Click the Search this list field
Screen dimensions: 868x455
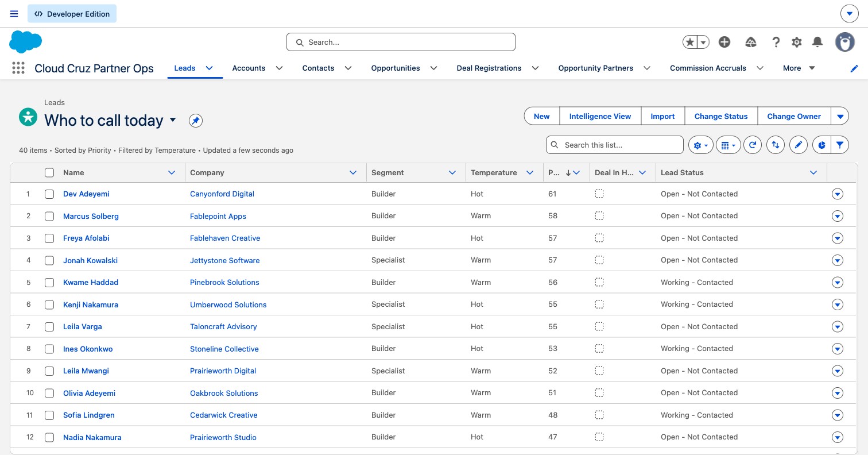615,145
